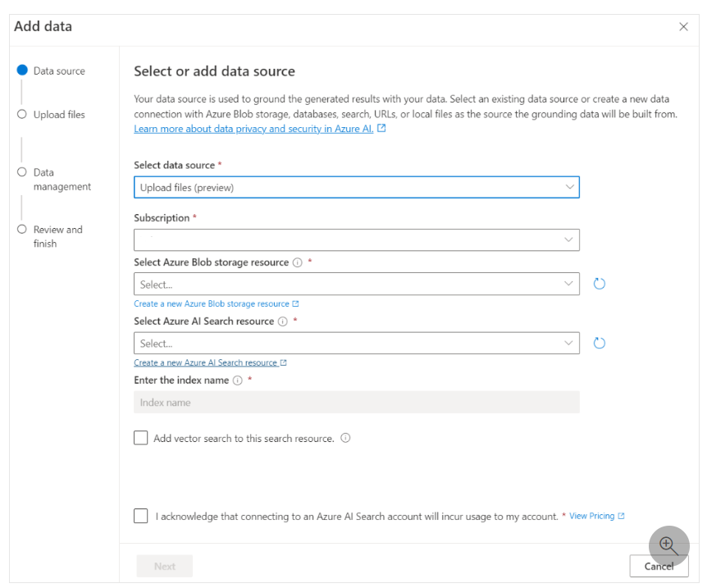Expand the Azure AI Search resource dropdown
Image resolution: width=707 pixels, height=588 pixels.
[356, 343]
